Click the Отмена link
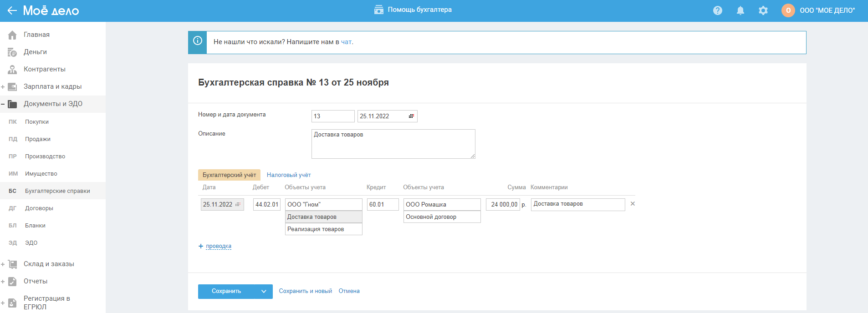 coord(349,291)
